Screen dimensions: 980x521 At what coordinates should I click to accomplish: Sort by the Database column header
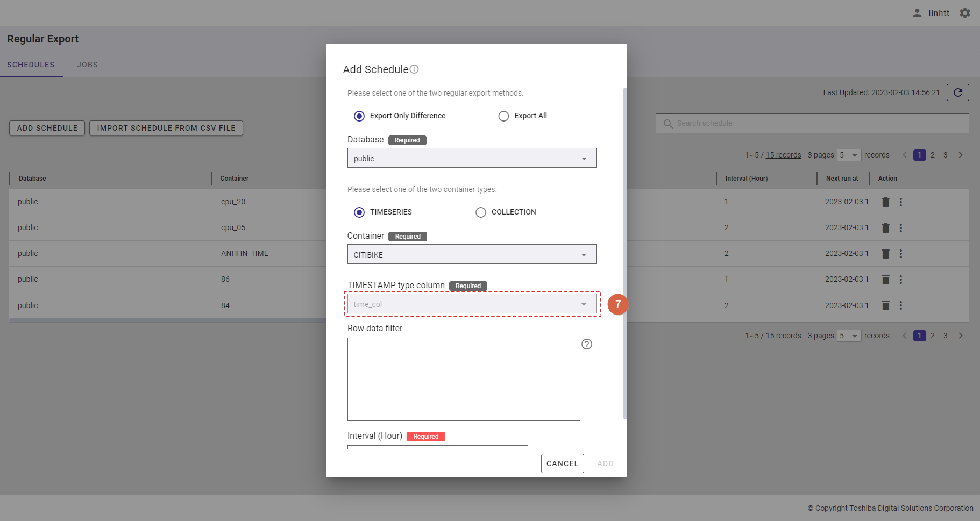[x=32, y=179]
